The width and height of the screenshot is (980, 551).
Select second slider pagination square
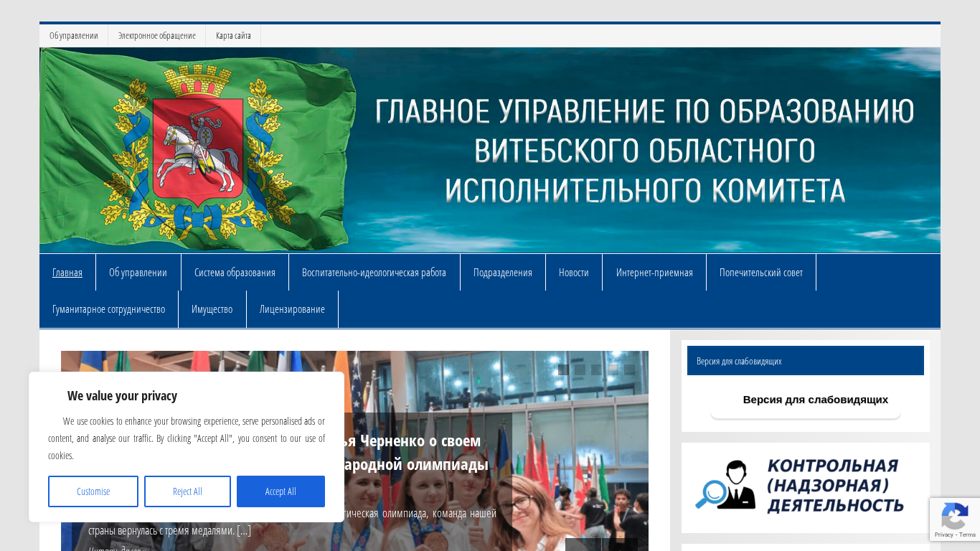click(x=580, y=370)
